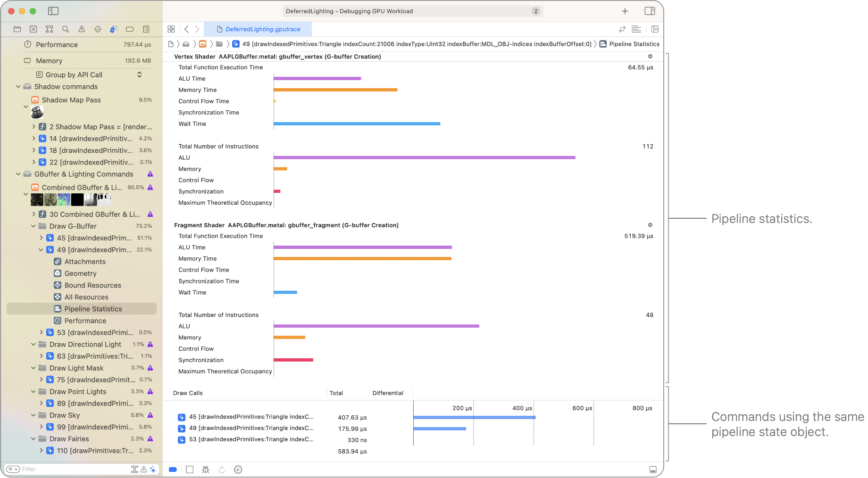The width and height of the screenshot is (868, 478).
Task: Click the grid overview icon next to the back arrows
Action: [171, 29]
